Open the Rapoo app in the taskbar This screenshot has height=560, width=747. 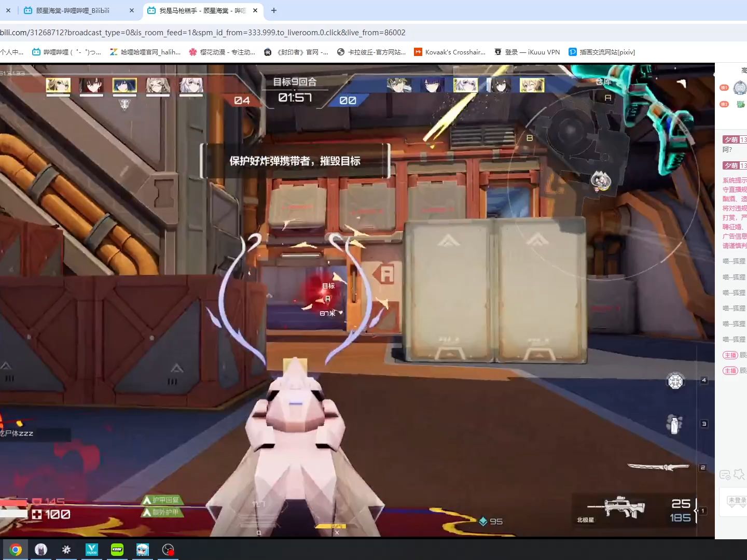point(92,550)
